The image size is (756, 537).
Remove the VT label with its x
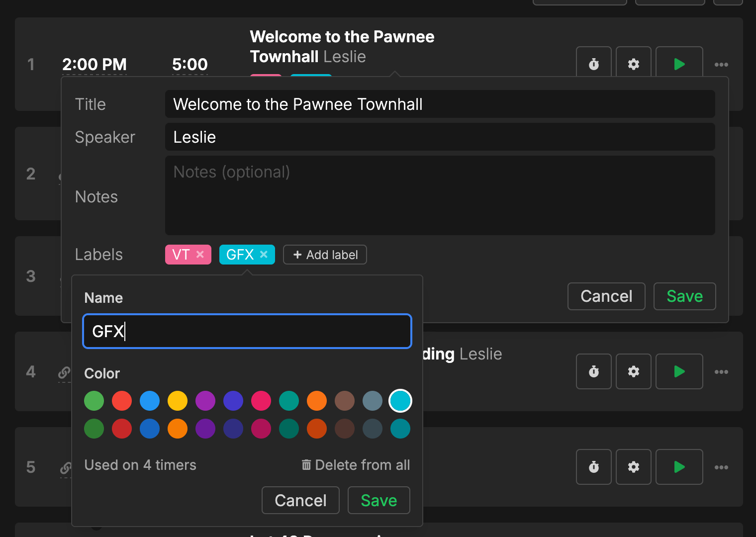coord(200,254)
